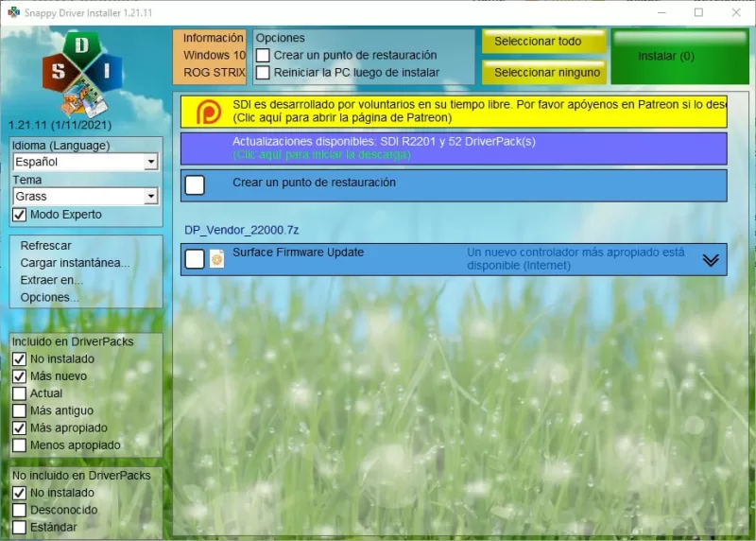Click the green Instalar (0) button
Screen dimensions: 756x541
coord(679,57)
